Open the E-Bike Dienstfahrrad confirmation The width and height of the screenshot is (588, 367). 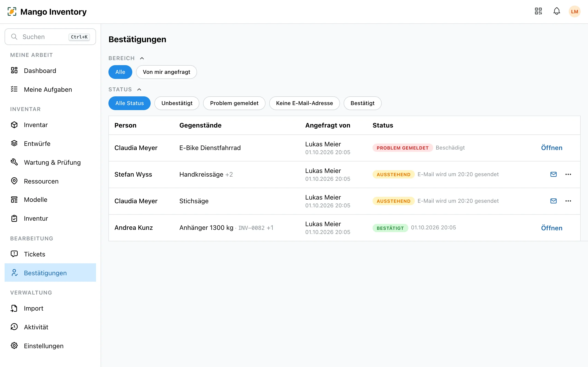551,148
